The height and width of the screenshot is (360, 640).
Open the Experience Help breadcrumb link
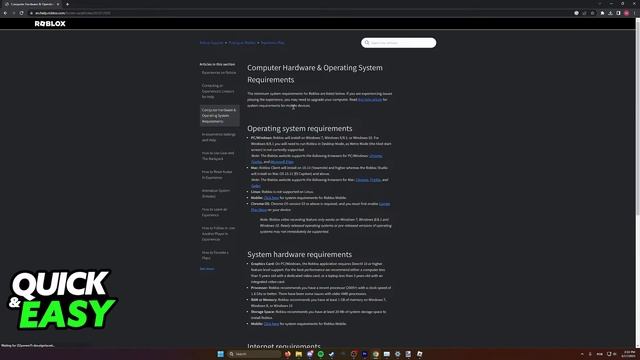(273, 43)
